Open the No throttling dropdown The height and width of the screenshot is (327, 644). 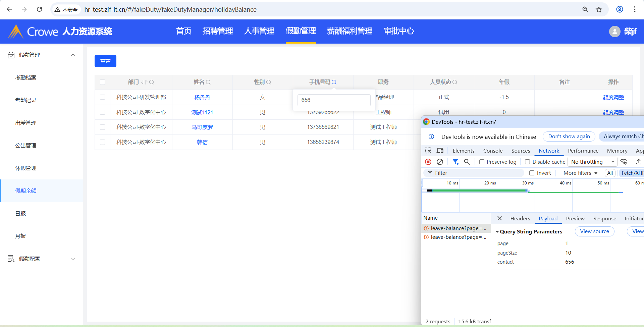click(592, 162)
